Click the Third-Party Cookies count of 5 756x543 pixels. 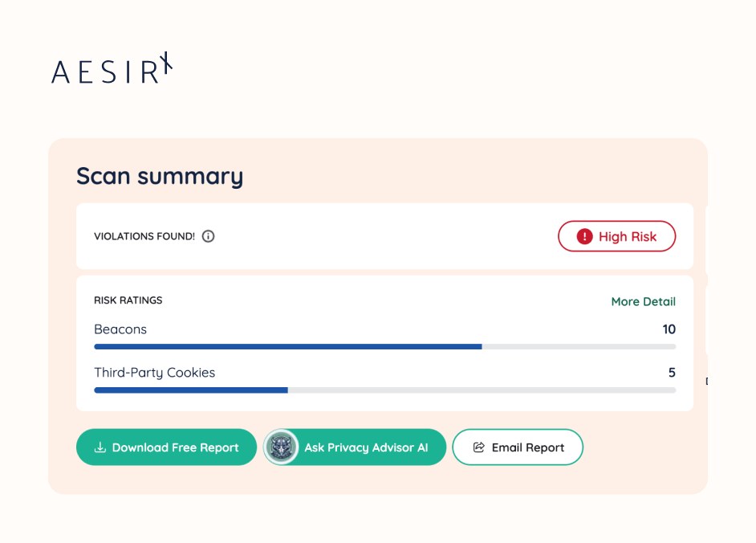click(x=672, y=373)
